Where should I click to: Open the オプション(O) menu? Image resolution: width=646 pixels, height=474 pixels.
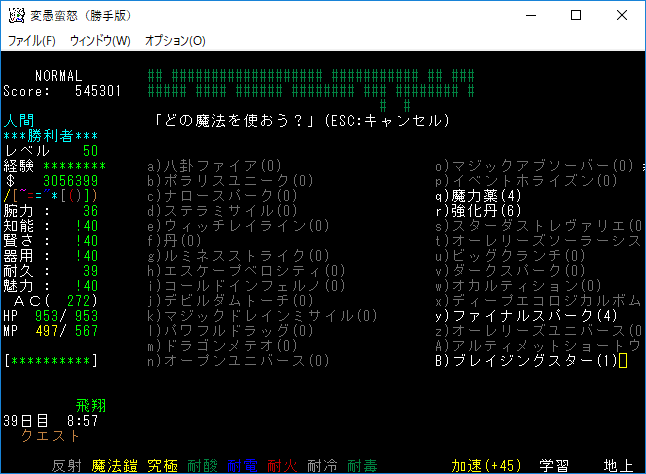175,41
